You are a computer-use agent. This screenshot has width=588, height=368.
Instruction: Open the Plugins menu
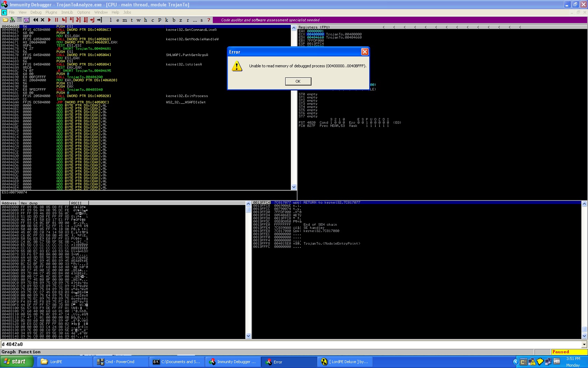point(51,12)
